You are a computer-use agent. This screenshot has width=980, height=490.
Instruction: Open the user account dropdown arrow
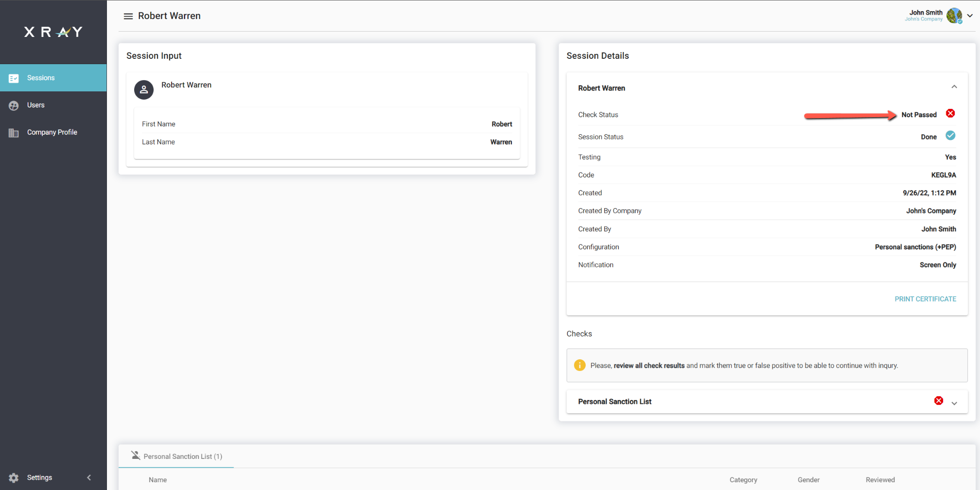coord(970,16)
